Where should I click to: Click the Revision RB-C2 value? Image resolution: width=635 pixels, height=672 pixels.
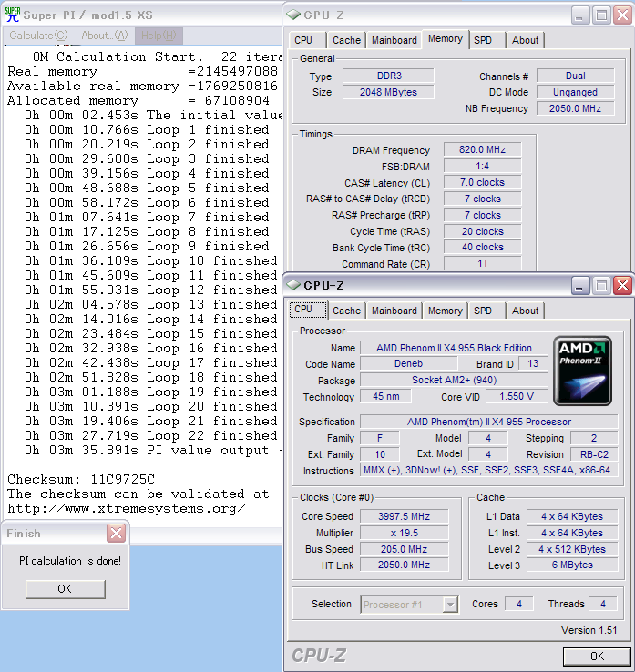coord(594,454)
